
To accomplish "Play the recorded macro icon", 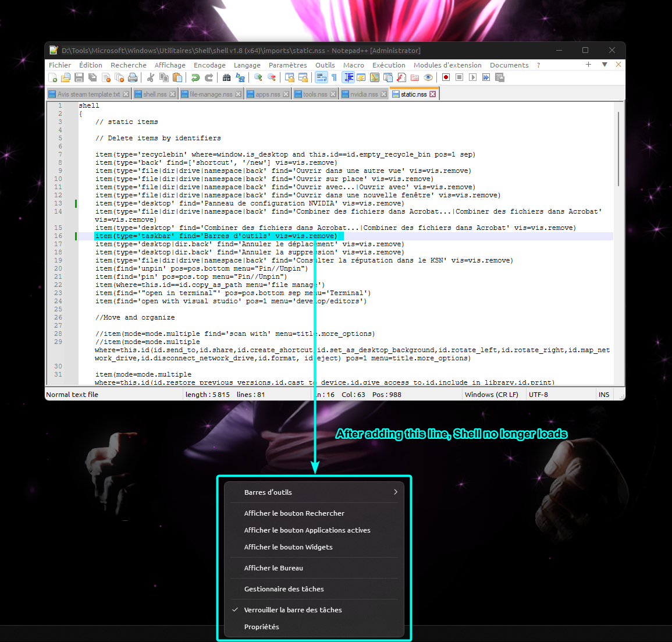I will point(472,77).
